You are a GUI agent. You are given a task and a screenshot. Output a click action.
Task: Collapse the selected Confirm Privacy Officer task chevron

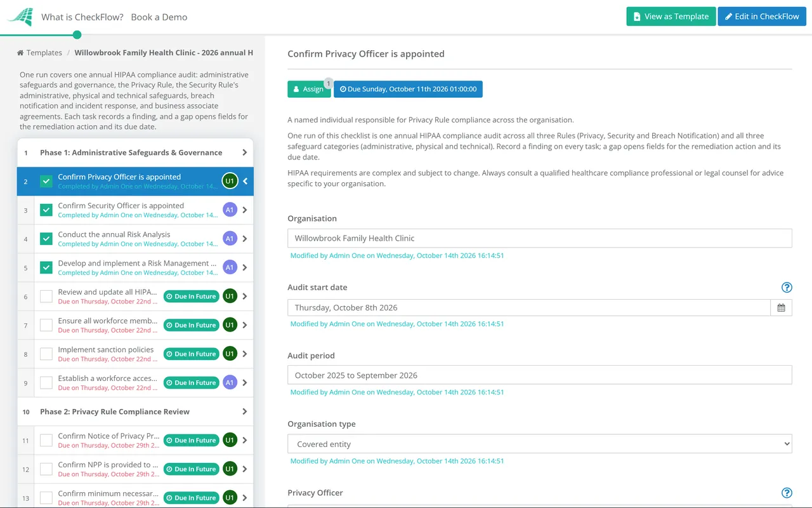click(245, 182)
